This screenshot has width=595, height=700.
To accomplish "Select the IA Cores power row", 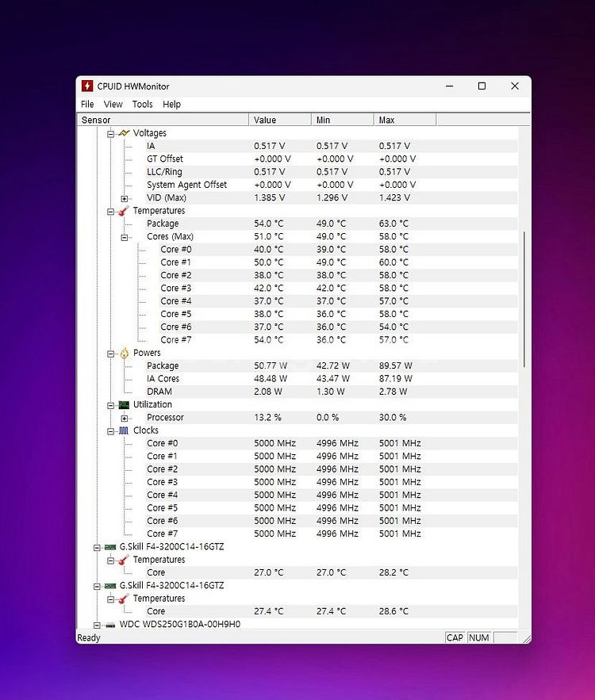I will click(x=331, y=379).
